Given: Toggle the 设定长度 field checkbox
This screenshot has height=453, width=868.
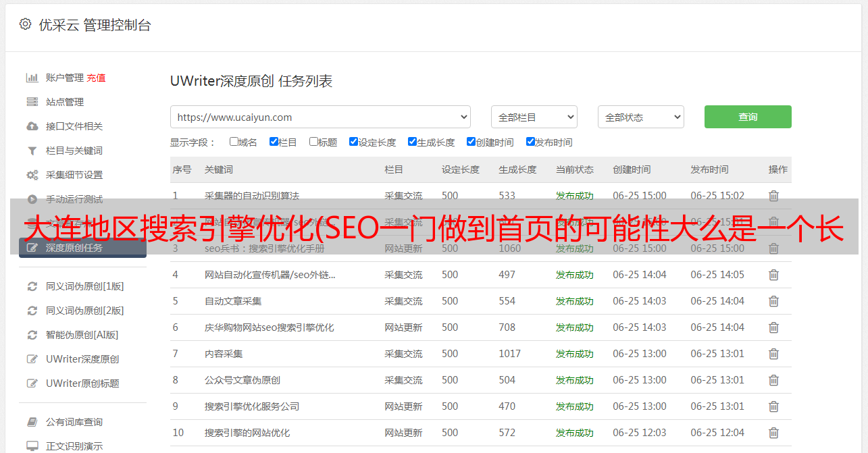Looking at the screenshot, I should point(353,142).
